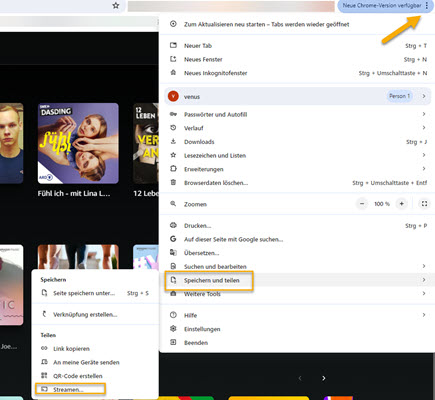Expand the 'Erweiterungen' submenu arrow
This screenshot has width=435, height=400.
[424, 169]
